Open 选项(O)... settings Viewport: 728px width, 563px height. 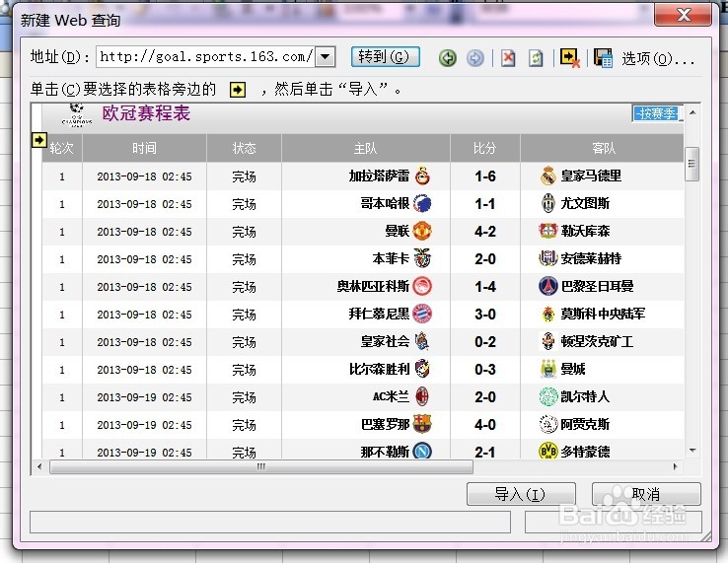(657, 59)
